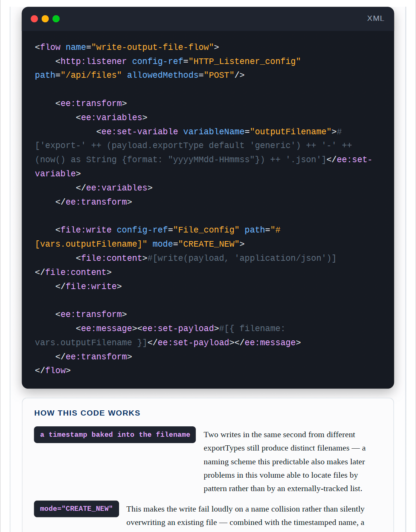Image resolution: width=416 pixels, height=532 pixels.
Task: Click the "HTTP_Listener_config" attribute value
Action: tap(244, 61)
